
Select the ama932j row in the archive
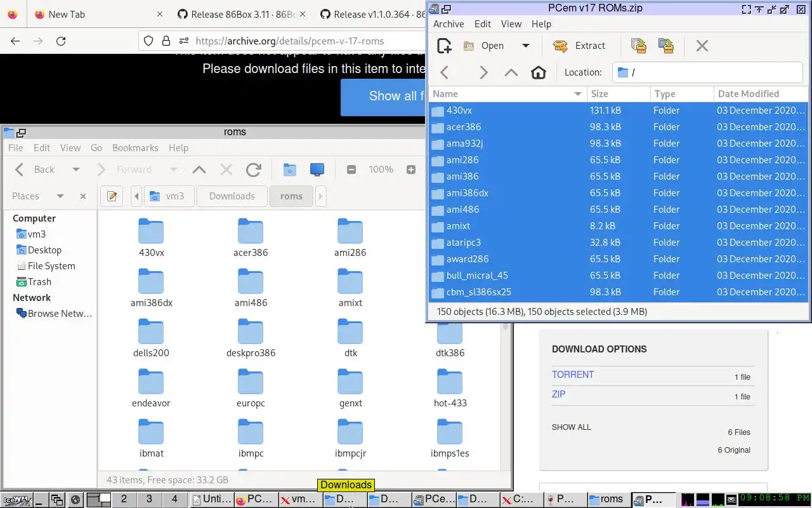click(x=618, y=144)
